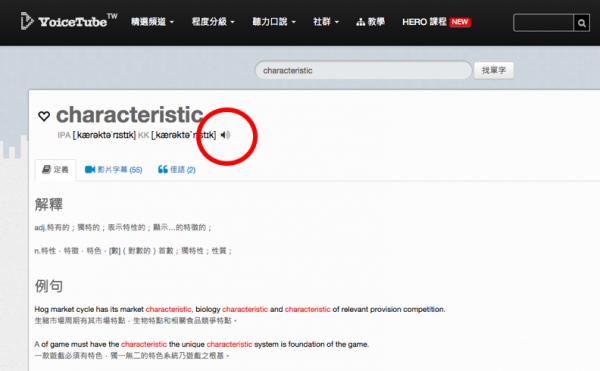This screenshot has height=371, width=600.
Task: Click the Hog market cycle example sentence
Action: [x=240, y=309]
